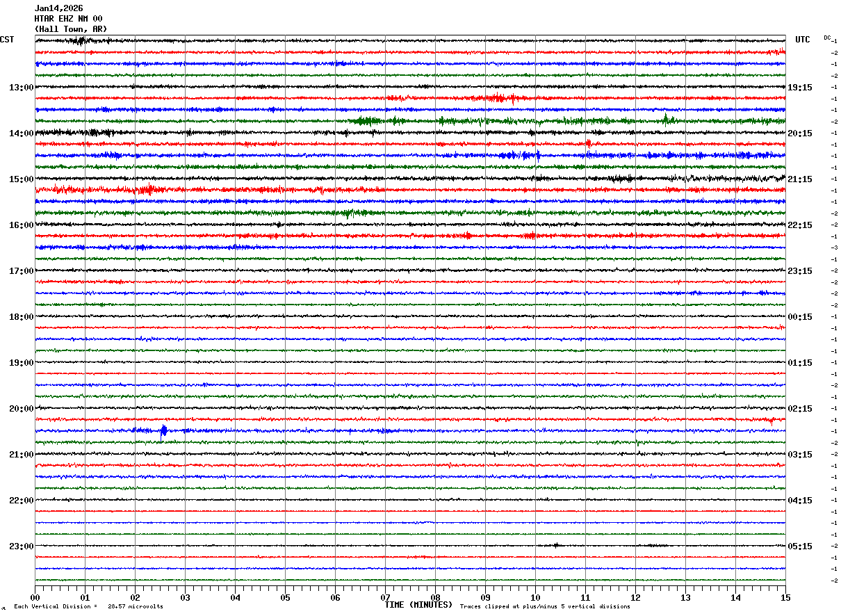The width and height of the screenshot is (841, 616).
Task: Select the 15:00 CST time label
Action: pos(21,179)
